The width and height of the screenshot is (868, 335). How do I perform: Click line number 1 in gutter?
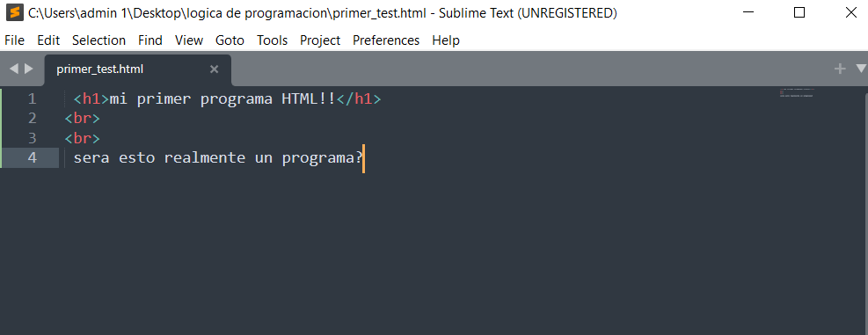pyautogui.click(x=32, y=99)
